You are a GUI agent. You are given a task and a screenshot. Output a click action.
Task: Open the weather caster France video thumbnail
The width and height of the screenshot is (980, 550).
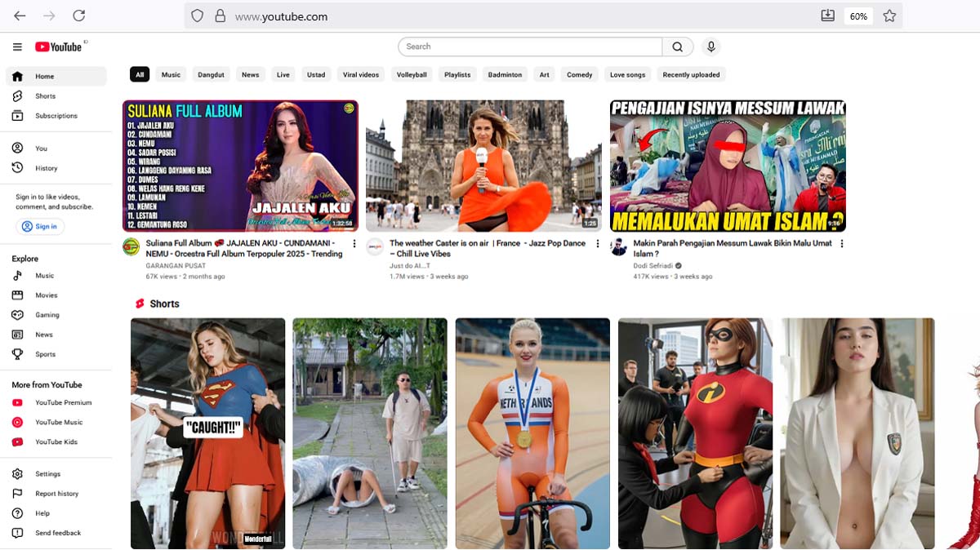(x=483, y=166)
